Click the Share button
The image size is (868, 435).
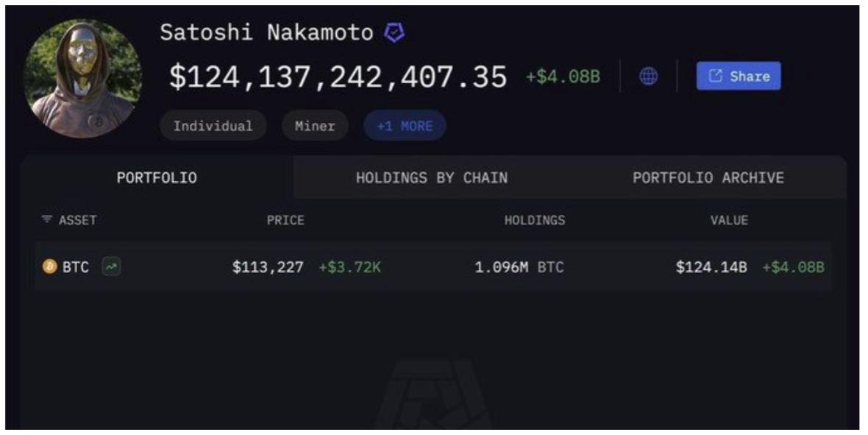[x=739, y=76]
